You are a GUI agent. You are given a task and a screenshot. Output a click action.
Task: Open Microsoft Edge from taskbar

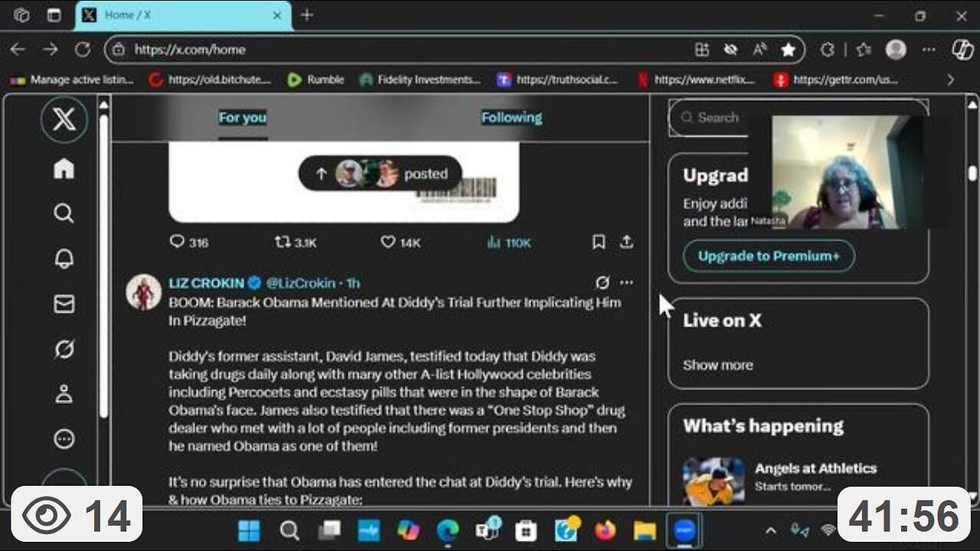[447, 530]
